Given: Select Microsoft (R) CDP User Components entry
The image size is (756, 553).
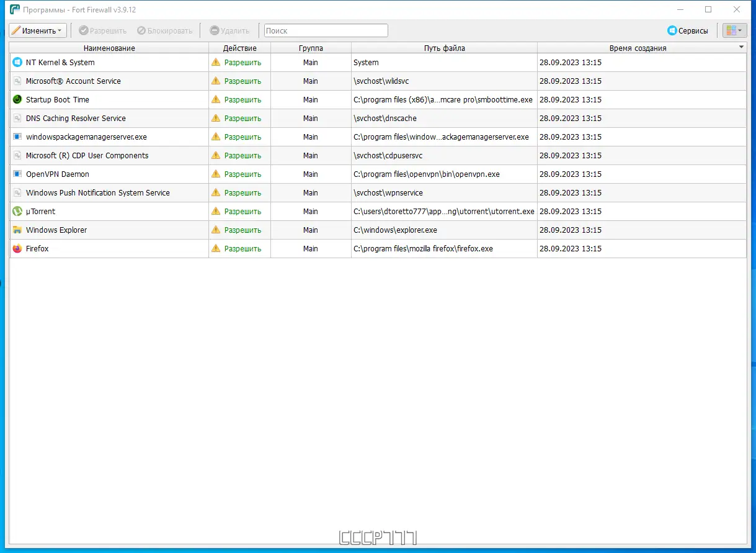Looking at the screenshot, I should pos(87,155).
